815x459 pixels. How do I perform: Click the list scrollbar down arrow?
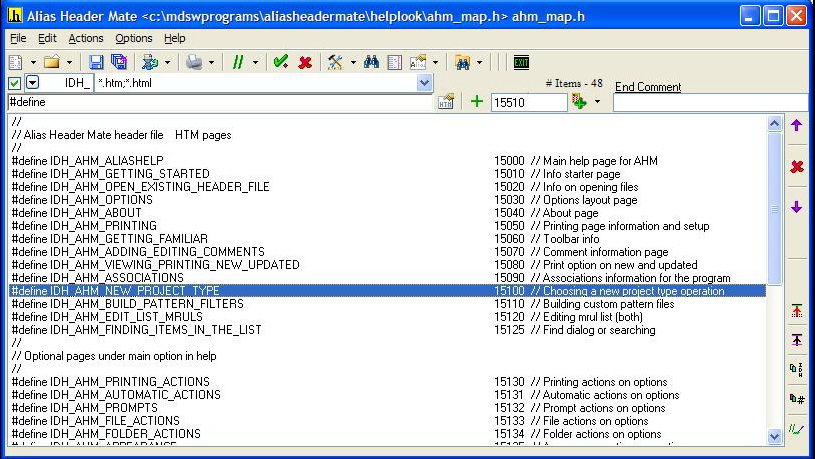774,436
